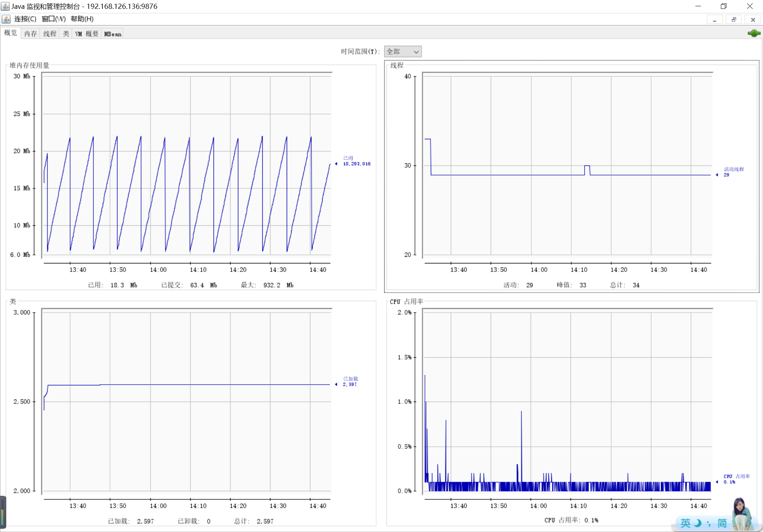Click the green connection status icon
The image size is (763, 532).
click(753, 34)
